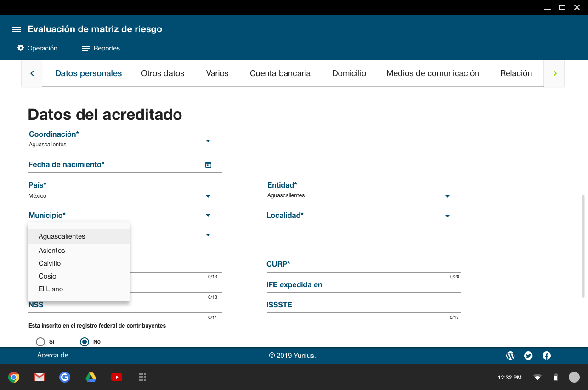Select 'Si' for federal taxpayer registry
The height and width of the screenshot is (390, 588).
pos(40,342)
